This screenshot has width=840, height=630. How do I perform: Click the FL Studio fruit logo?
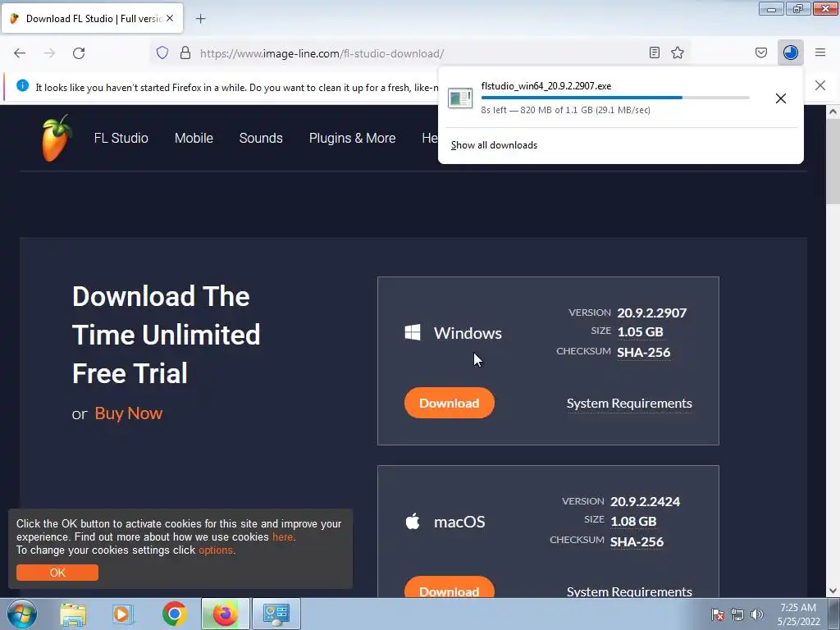[x=57, y=138]
